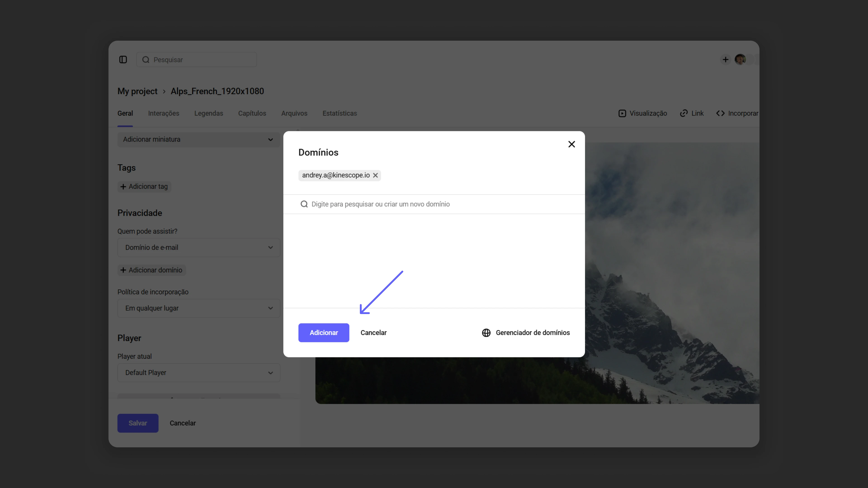Switch to the Capítulos tab
Screen dimensions: 868x488
(x=252, y=113)
